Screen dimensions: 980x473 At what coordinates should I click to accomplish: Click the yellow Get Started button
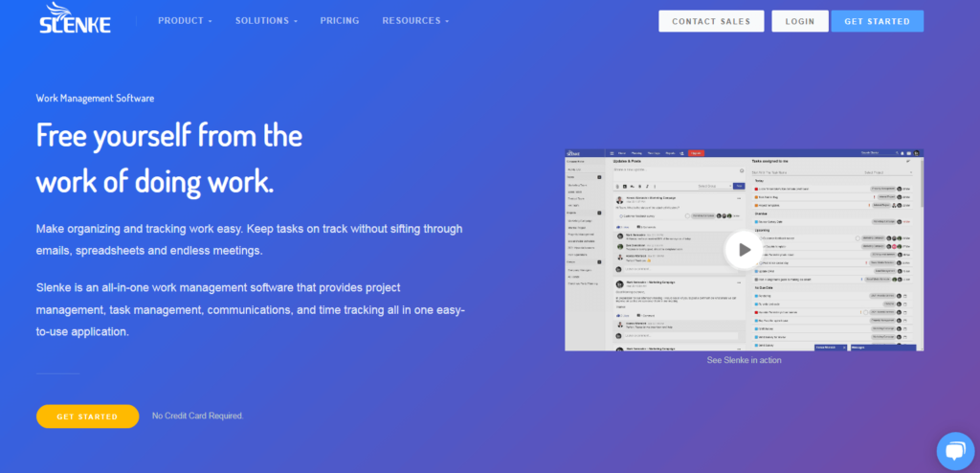point(87,417)
